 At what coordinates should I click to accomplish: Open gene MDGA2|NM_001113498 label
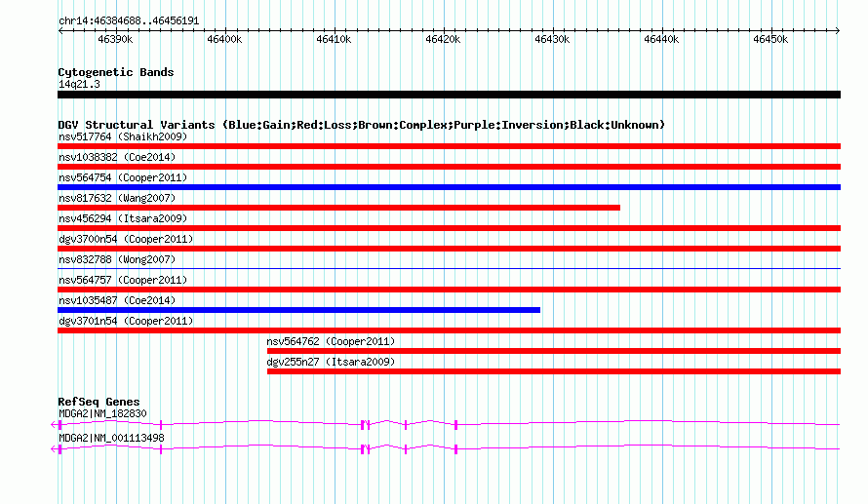(111, 438)
